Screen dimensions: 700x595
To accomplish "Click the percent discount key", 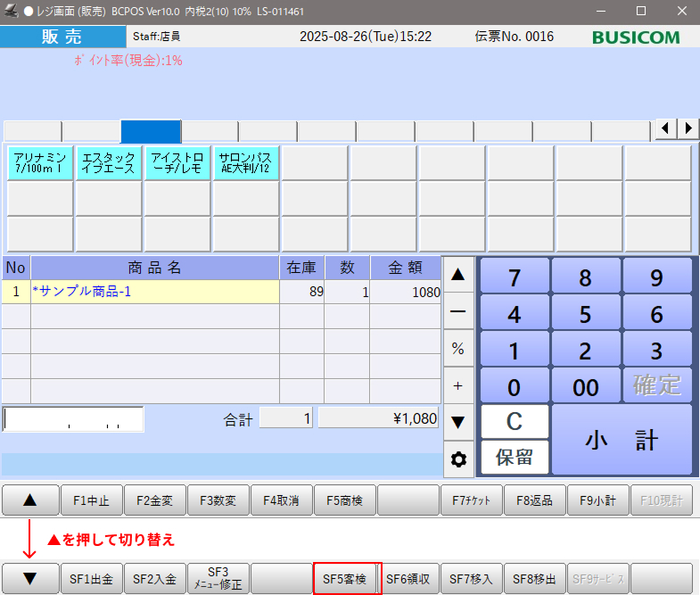I will (x=458, y=350).
